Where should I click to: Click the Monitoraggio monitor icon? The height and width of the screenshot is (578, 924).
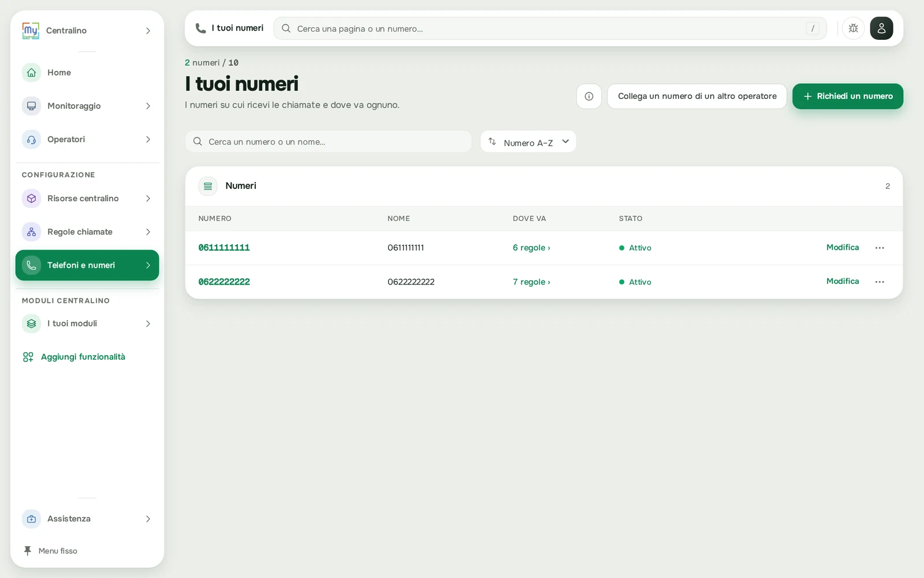click(31, 106)
